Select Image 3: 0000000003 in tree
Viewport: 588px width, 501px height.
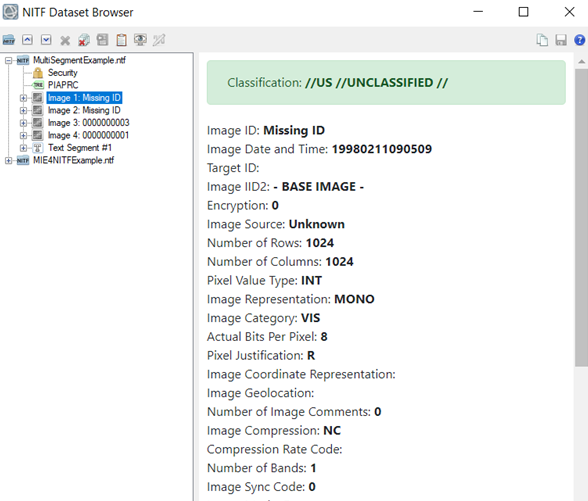88,123
